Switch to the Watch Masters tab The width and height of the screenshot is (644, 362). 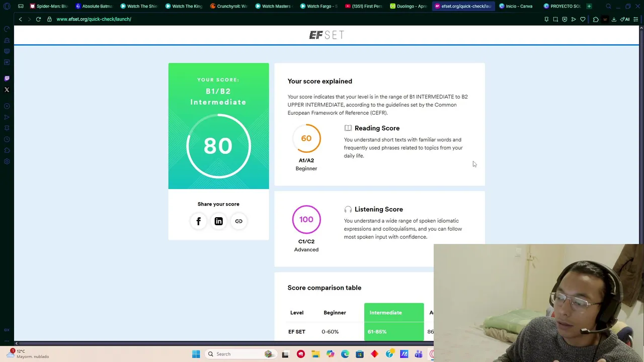click(274, 6)
